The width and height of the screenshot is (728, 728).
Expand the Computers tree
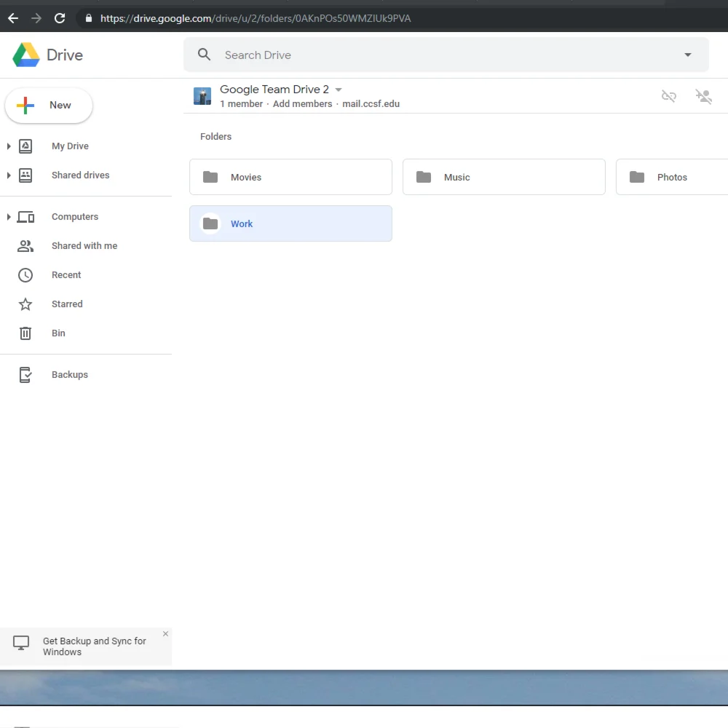pyautogui.click(x=9, y=217)
